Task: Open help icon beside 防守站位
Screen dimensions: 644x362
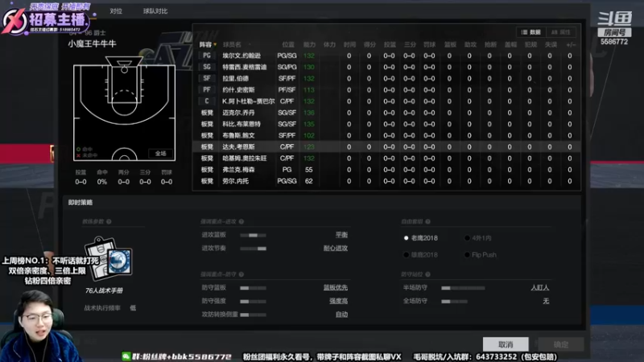Action: coord(428,274)
